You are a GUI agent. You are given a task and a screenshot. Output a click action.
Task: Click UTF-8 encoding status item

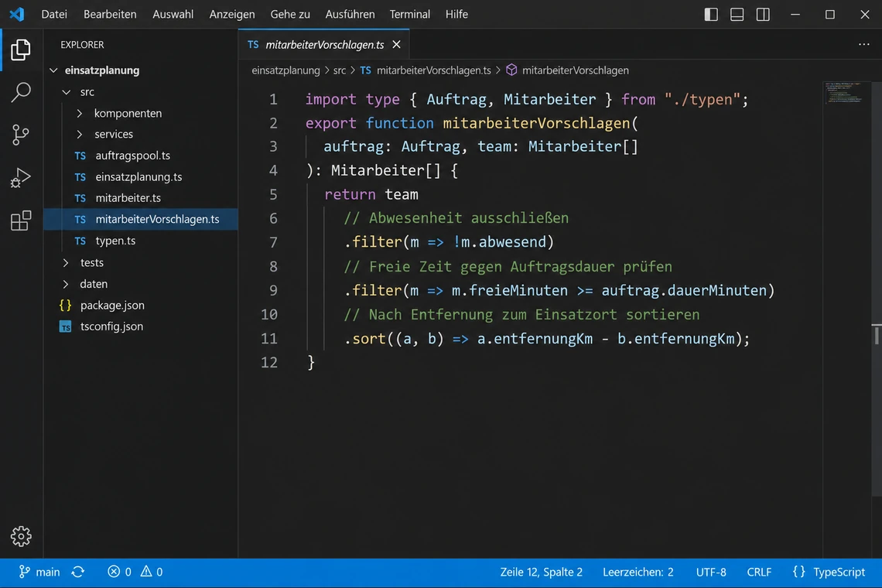point(710,572)
